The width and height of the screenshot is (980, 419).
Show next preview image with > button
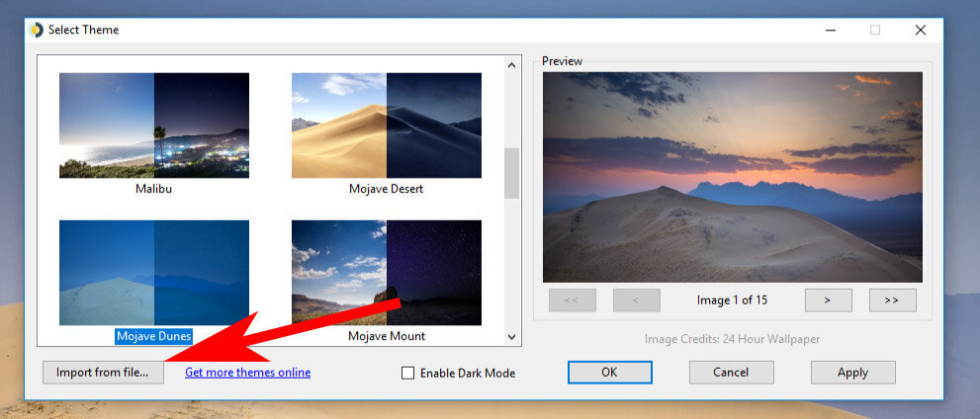(828, 299)
